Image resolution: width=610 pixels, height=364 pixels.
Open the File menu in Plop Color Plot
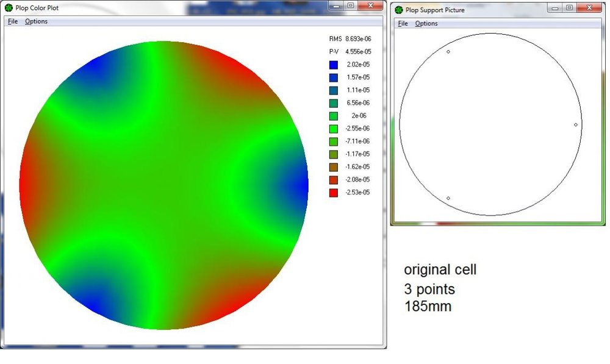tap(12, 21)
